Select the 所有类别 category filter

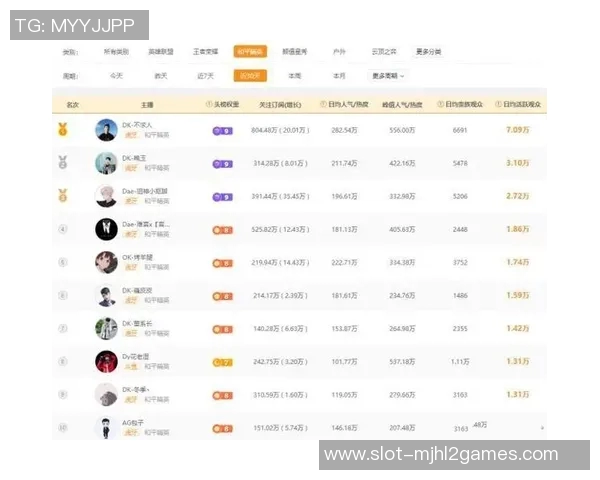(x=116, y=52)
